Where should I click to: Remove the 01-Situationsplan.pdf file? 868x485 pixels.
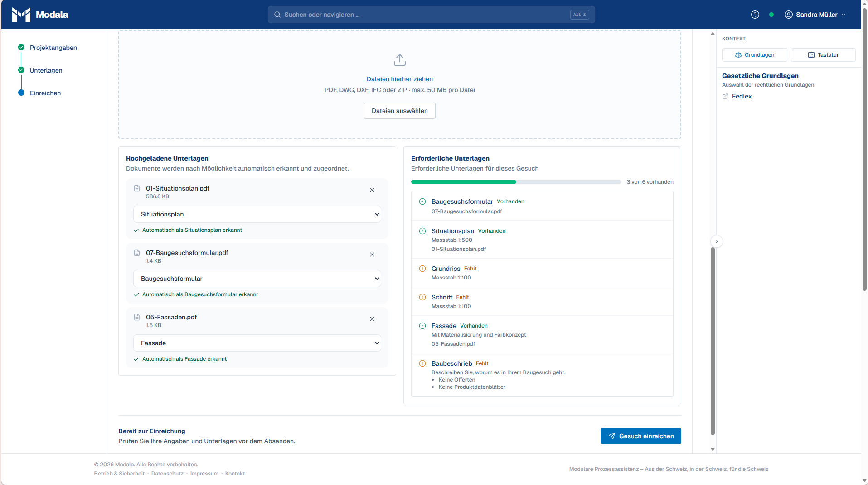click(372, 190)
